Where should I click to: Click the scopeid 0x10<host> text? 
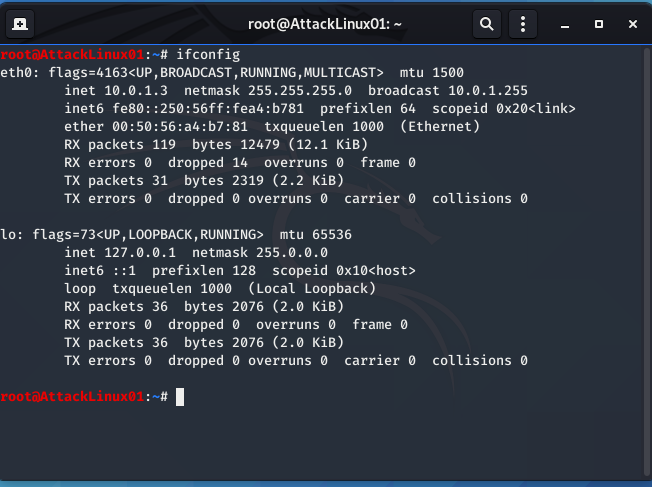coord(344,271)
